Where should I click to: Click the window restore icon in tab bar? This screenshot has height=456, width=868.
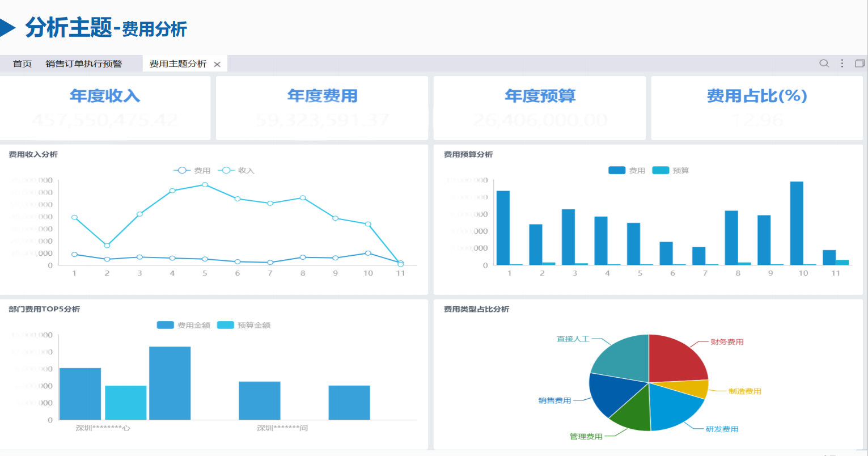pyautogui.click(x=860, y=64)
